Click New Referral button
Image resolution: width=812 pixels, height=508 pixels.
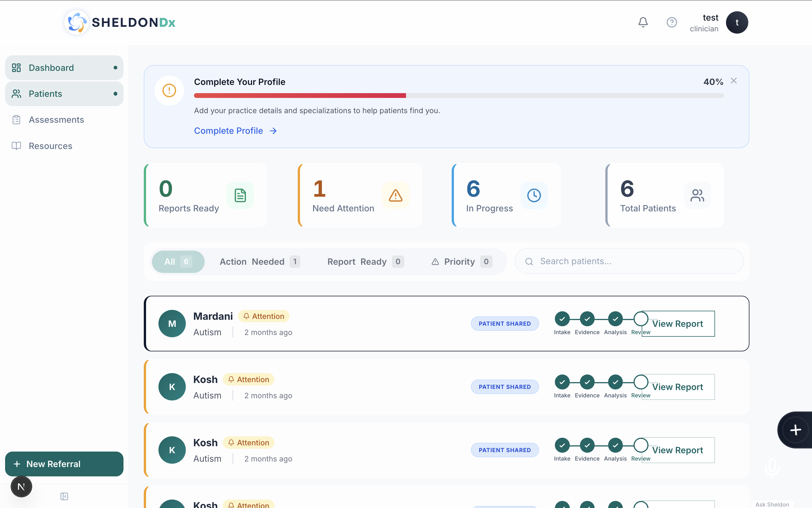click(x=64, y=464)
